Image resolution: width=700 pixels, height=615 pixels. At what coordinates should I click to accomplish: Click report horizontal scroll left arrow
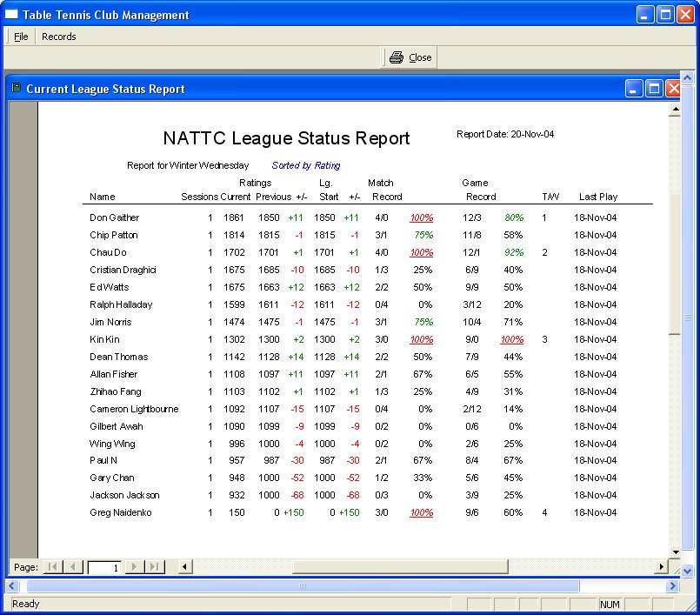(185, 567)
